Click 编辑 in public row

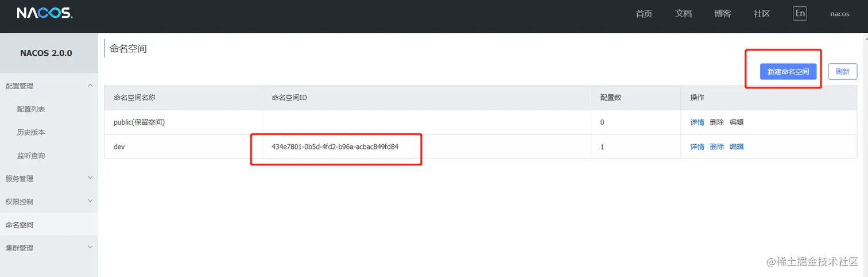click(x=737, y=122)
